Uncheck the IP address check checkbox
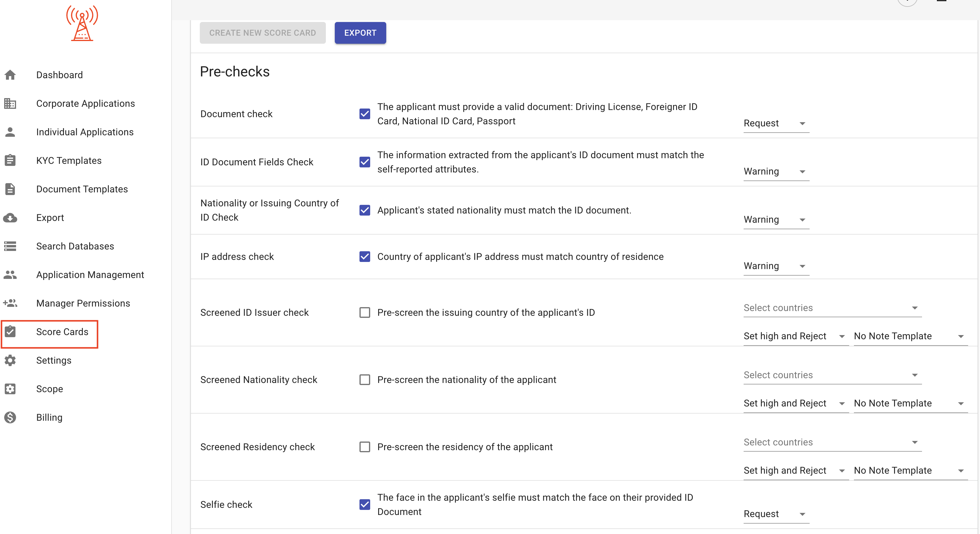 point(365,256)
